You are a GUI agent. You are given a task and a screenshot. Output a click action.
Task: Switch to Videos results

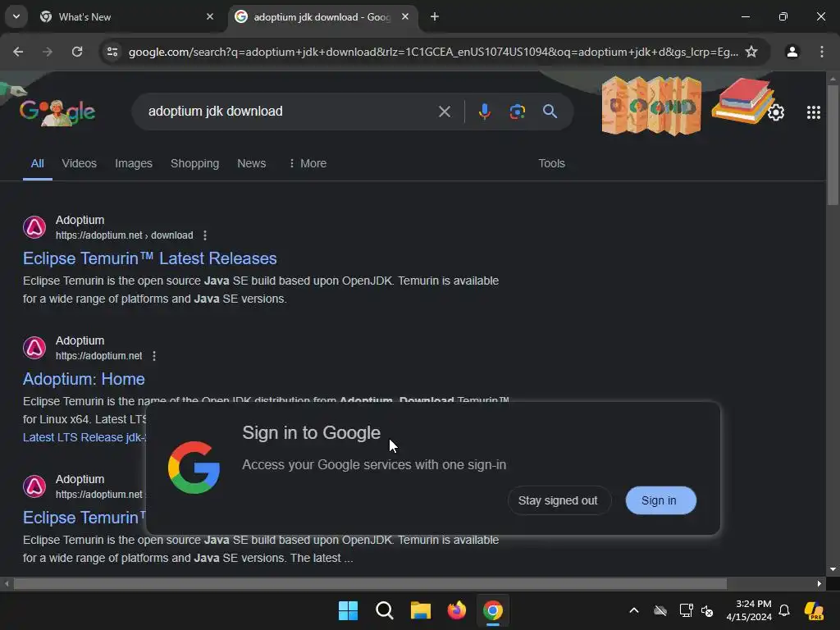point(80,163)
